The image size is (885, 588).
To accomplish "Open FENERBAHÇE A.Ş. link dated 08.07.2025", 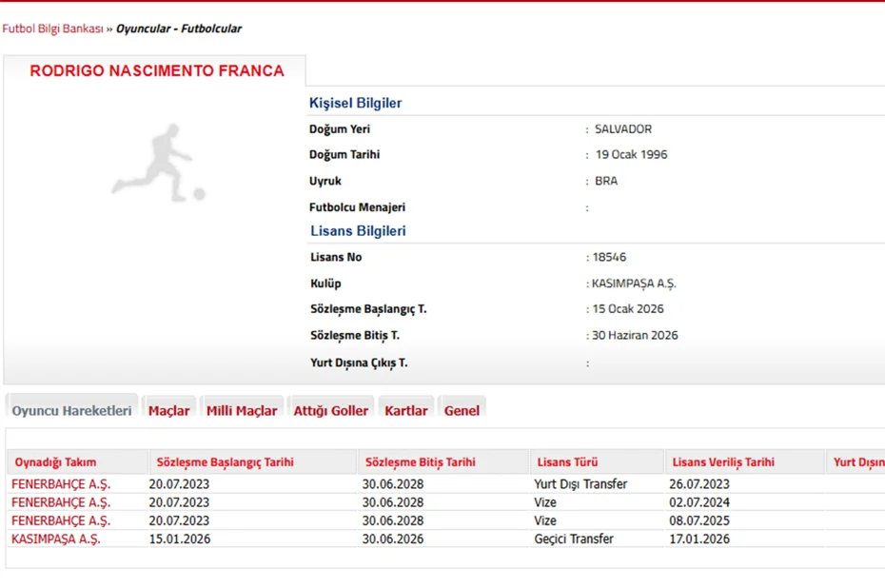I will tap(61, 520).
